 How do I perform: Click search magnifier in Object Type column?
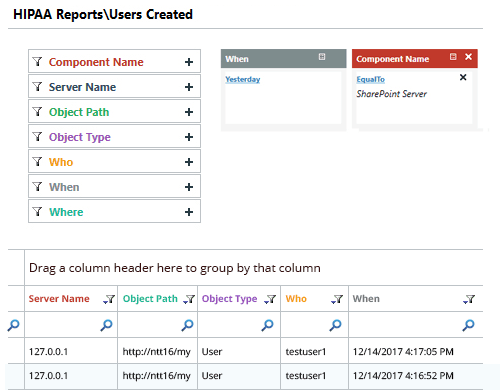[268, 325]
